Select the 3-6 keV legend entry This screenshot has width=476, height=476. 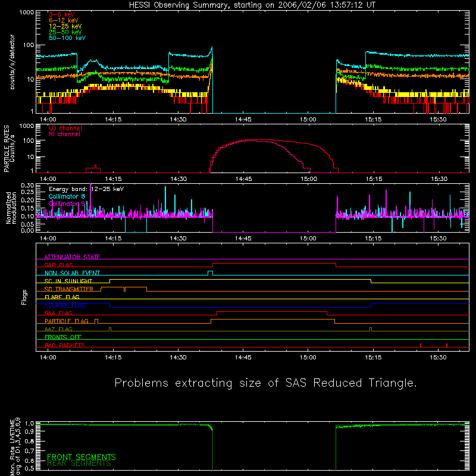click(x=62, y=14)
